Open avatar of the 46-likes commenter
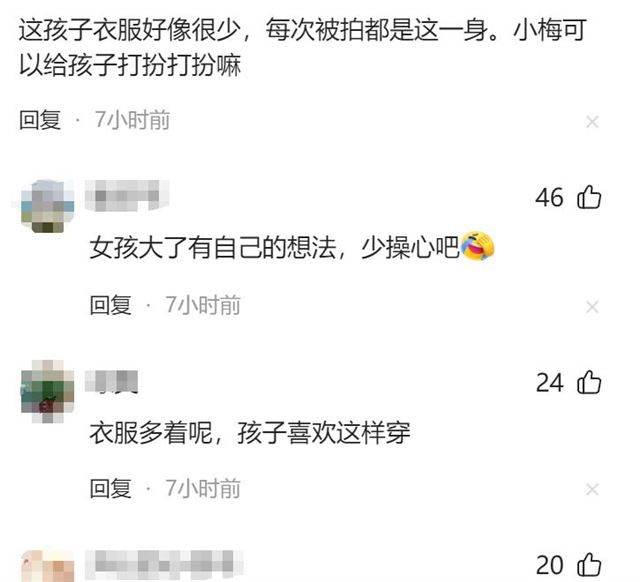 (48, 206)
